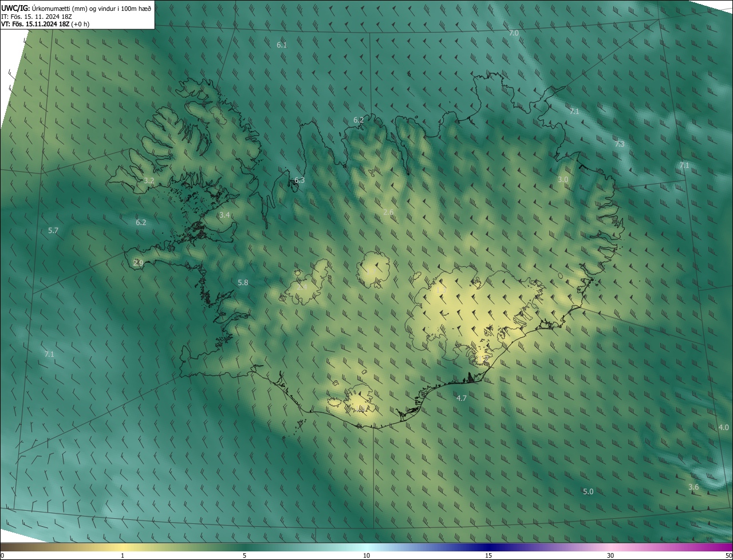Click the 2.9 value on Snæfellsnes peninsula
The image size is (733, 560).
(138, 263)
